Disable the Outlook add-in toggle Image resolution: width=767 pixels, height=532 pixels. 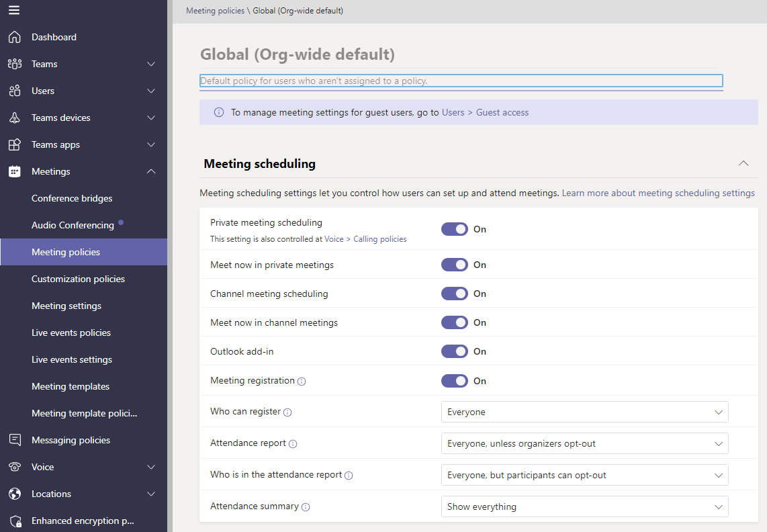pos(454,351)
